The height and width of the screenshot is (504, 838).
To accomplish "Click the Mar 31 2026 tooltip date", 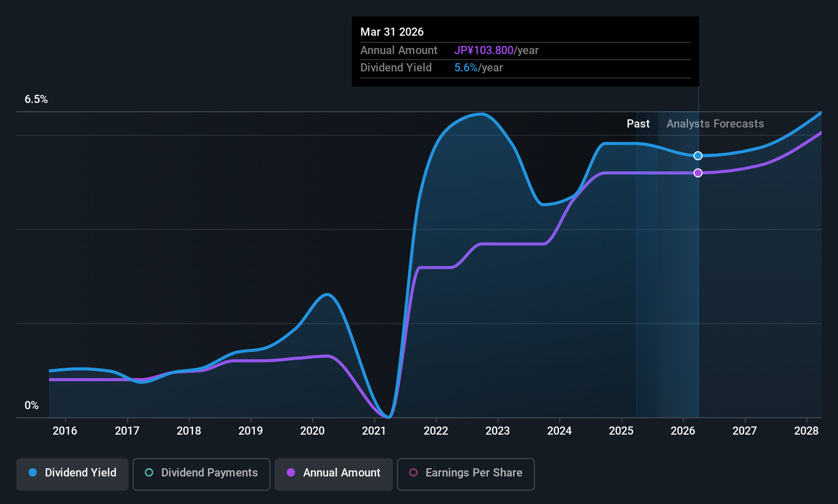I will pyautogui.click(x=392, y=32).
